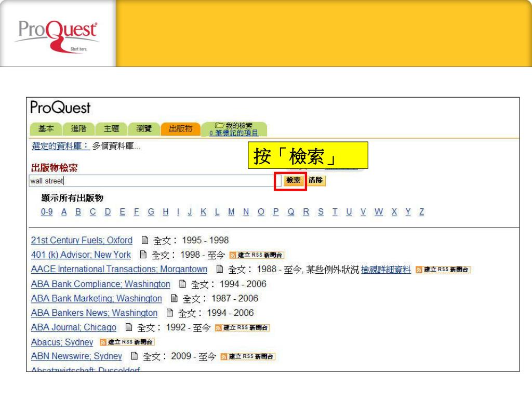The image size is (532, 399).
Task: Browse publications starting with N
Action: [x=246, y=212]
